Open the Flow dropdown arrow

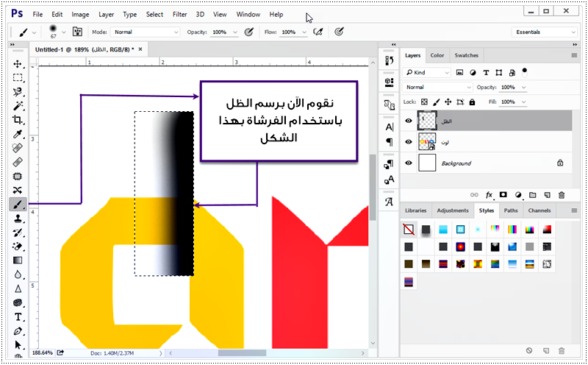(304, 32)
